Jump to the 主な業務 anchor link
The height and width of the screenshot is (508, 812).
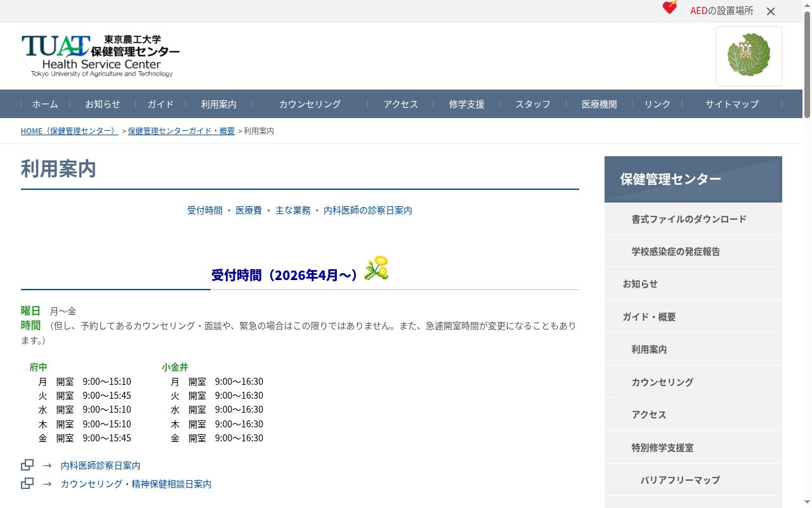point(293,210)
